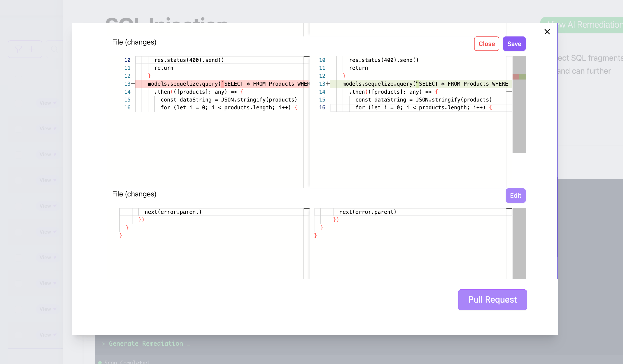Screen dimensions: 623x364
Task: Save the remediated file changes
Action: [514, 44]
